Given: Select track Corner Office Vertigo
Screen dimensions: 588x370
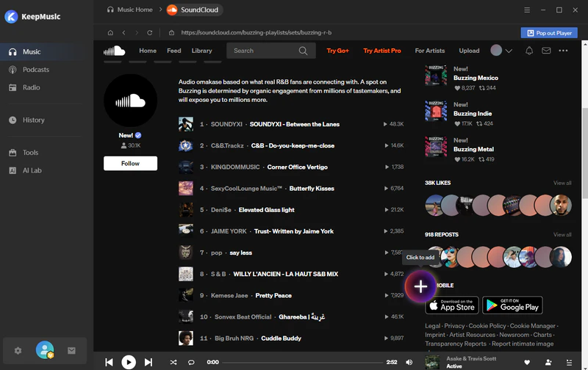Looking at the screenshot, I should point(298,167).
